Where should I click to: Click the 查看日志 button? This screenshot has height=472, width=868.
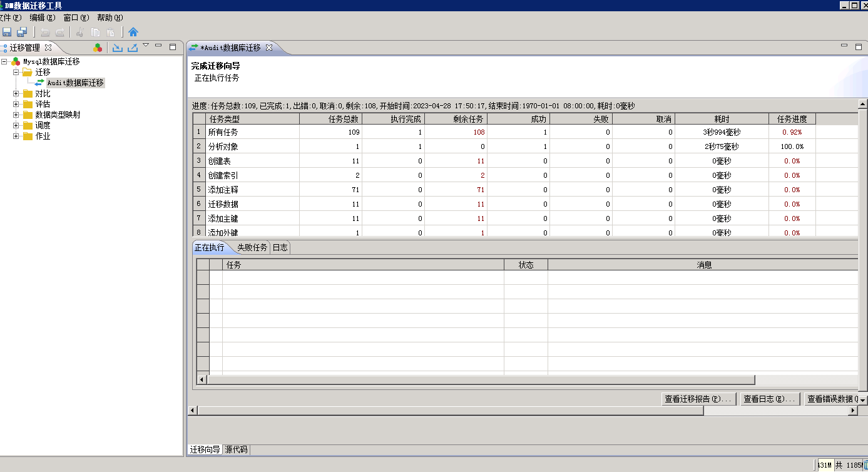[x=769, y=399]
